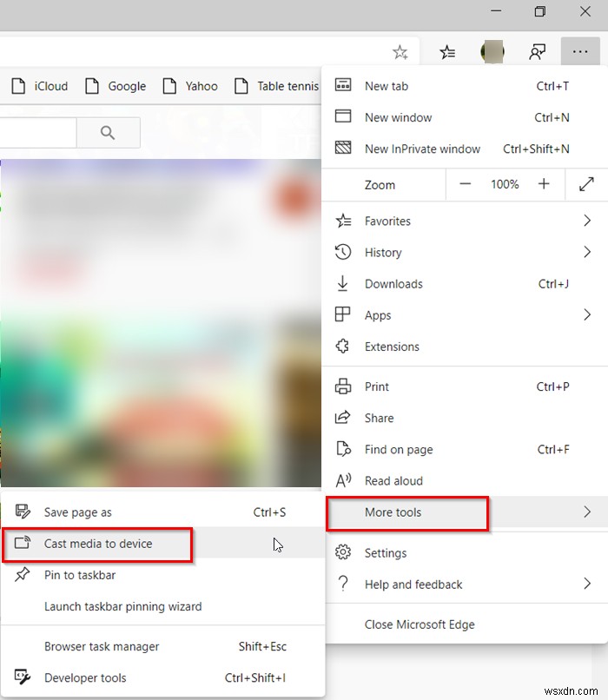608x700 pixels.
Task: Select Launch taskbar pinning wizard
Action: pos(163,606)
